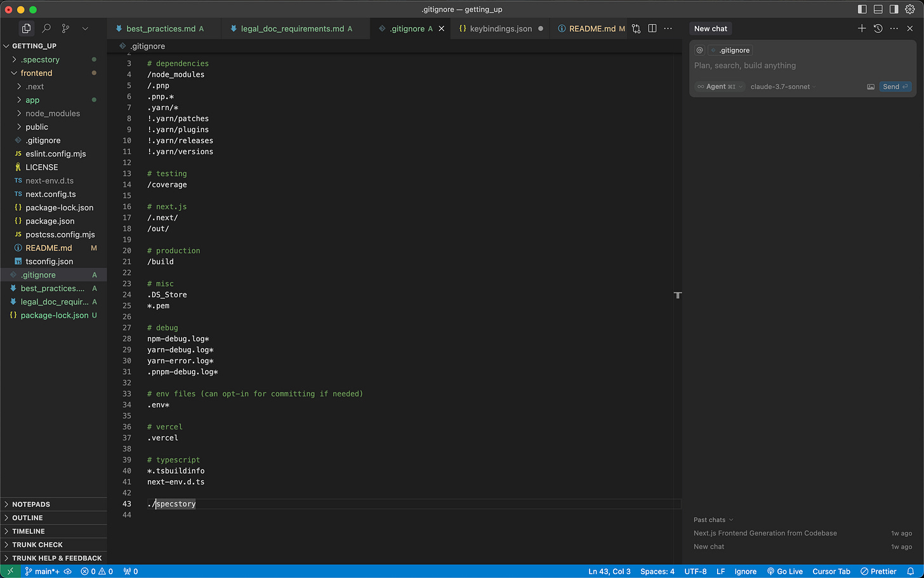
Task: Close the chat panel
Action: point(910,29)
